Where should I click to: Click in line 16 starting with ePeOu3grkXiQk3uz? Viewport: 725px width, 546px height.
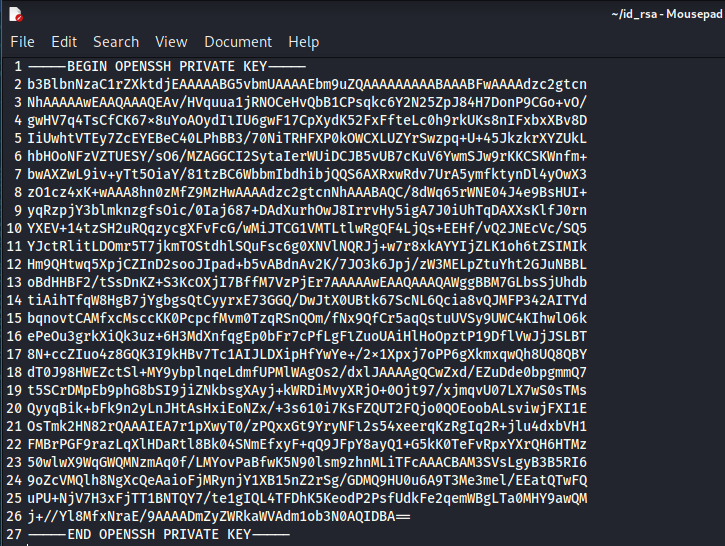[x=300, y=336]
